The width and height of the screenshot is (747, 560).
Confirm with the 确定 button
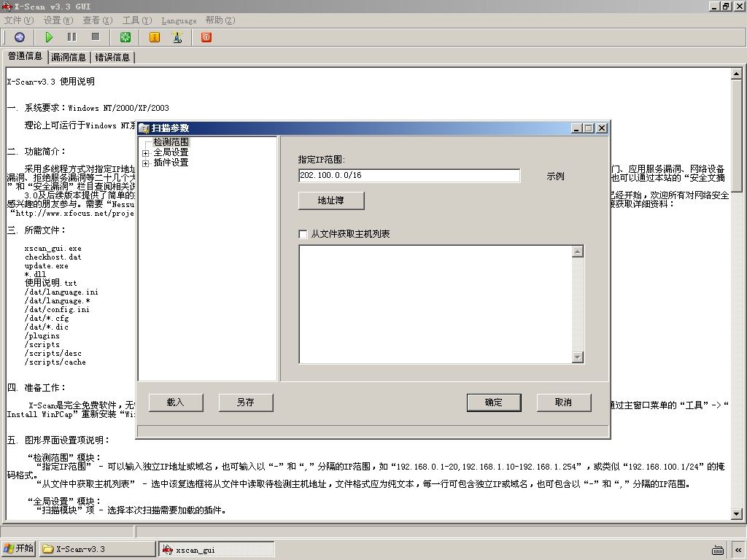pyautogui.click(x=494, y=402)
